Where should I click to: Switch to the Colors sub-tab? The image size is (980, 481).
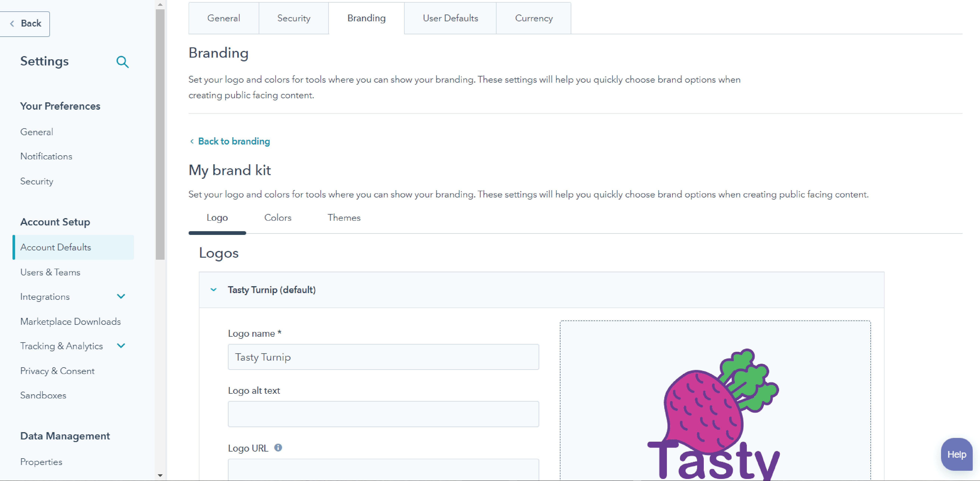(x=278, y=218)
